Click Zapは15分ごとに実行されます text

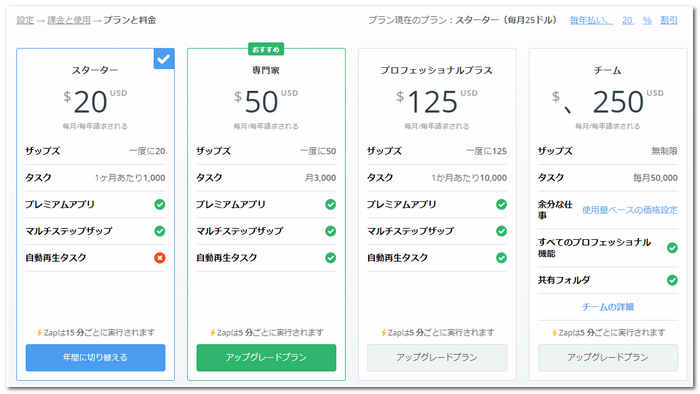[99, 333]
